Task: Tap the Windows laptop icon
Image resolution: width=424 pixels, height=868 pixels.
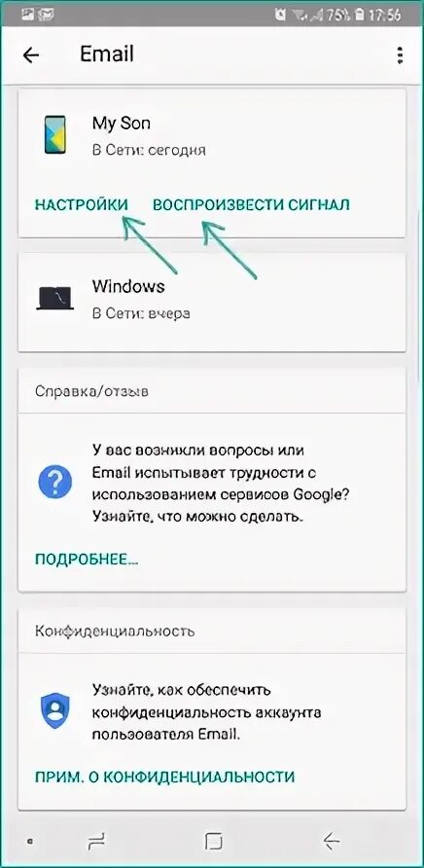Action: click(54, 299)
